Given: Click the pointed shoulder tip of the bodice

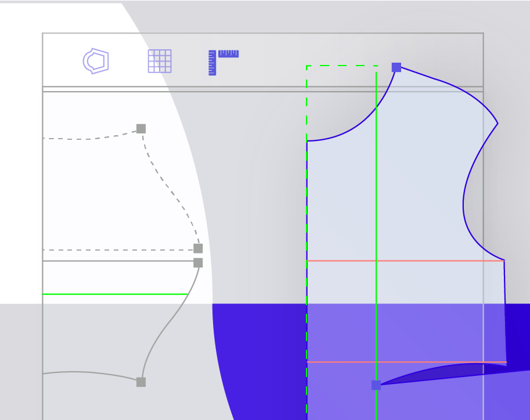Looking at the screenshot, I should (497, 124).
